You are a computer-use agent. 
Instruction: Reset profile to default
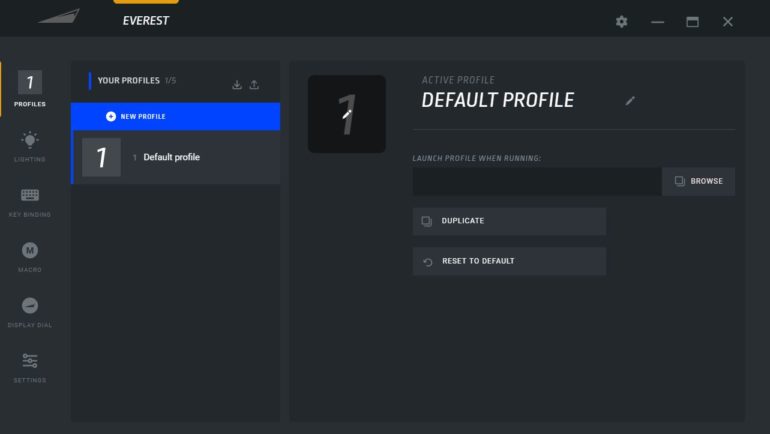coord(509,261)
